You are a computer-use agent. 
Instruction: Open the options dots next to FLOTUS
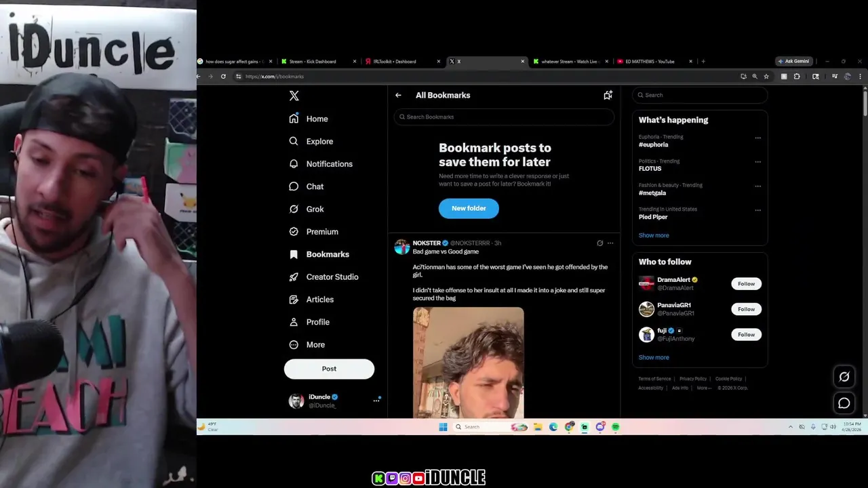(757, 162)
